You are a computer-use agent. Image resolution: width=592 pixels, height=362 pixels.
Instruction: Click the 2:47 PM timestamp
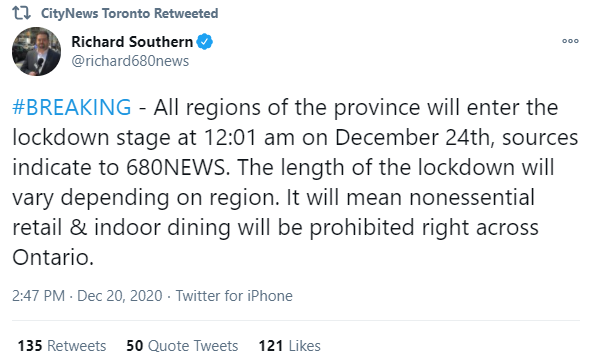click(39, 296)
